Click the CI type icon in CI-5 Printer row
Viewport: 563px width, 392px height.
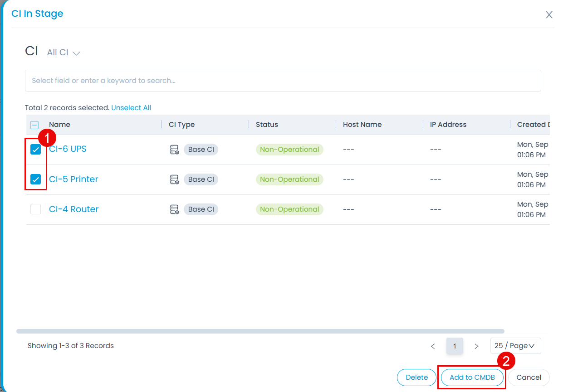point(174,180)
